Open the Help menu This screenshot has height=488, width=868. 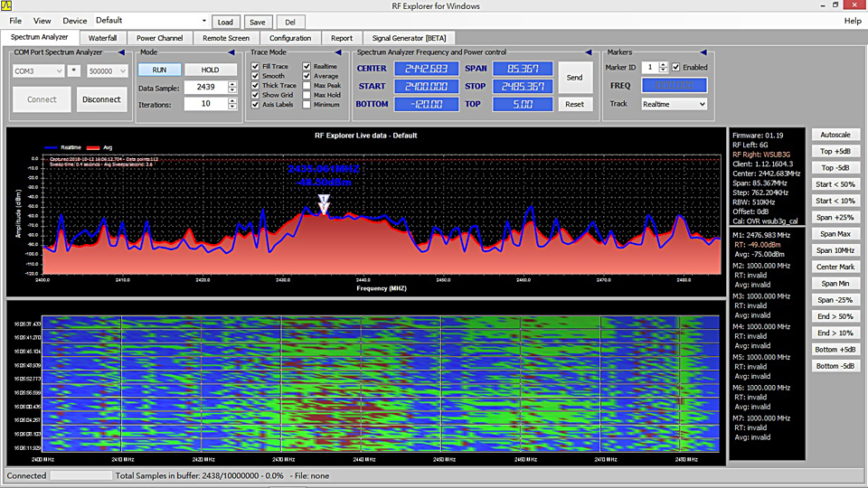(853, 21)
